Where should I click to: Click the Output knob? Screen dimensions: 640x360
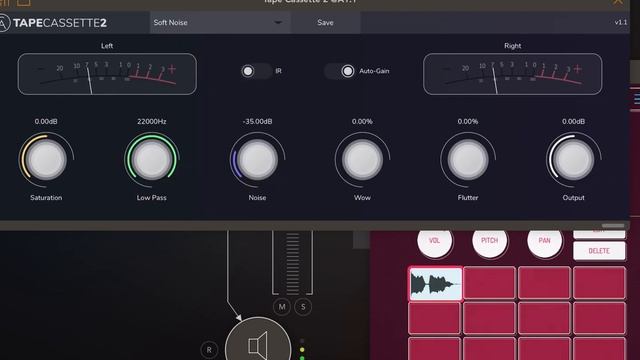(573, 160)
